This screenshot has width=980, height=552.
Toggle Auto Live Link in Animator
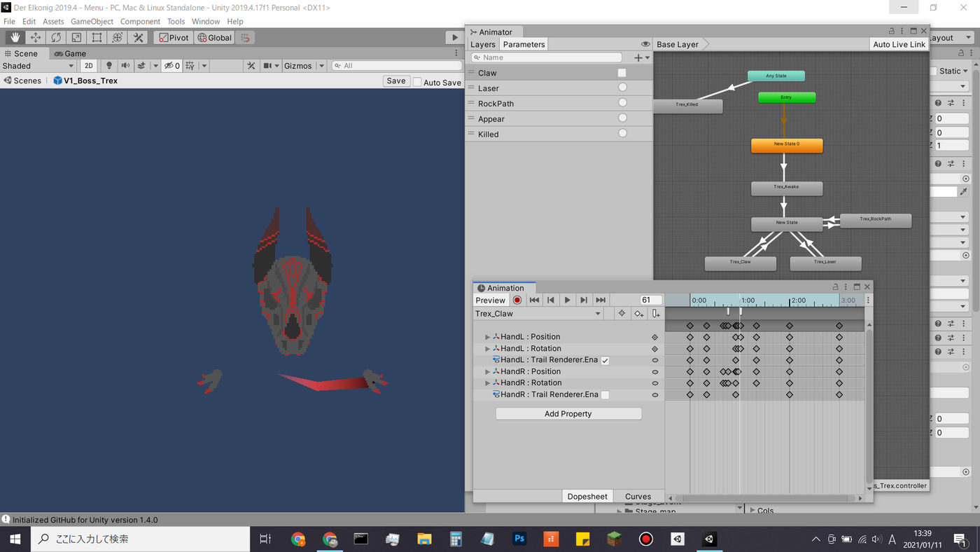[899, 44]
